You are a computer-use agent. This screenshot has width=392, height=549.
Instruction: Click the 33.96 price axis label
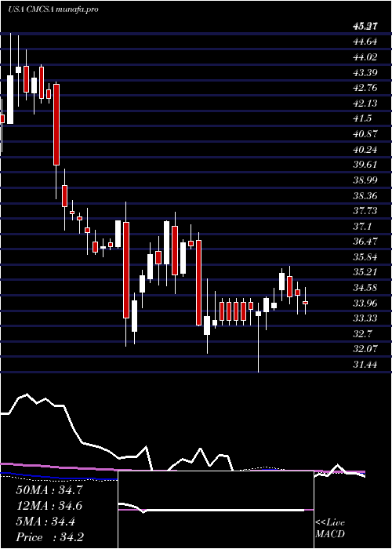point(365,304)
